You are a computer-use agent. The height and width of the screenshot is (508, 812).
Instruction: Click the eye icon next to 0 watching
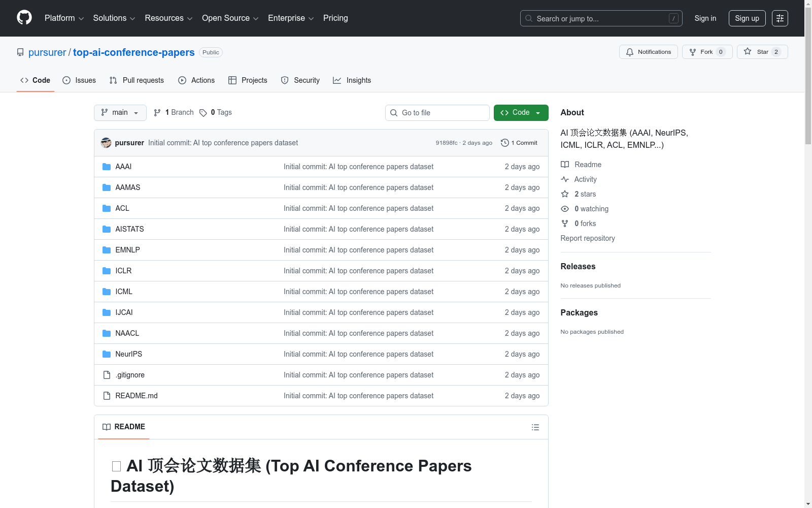pos(565,209)
